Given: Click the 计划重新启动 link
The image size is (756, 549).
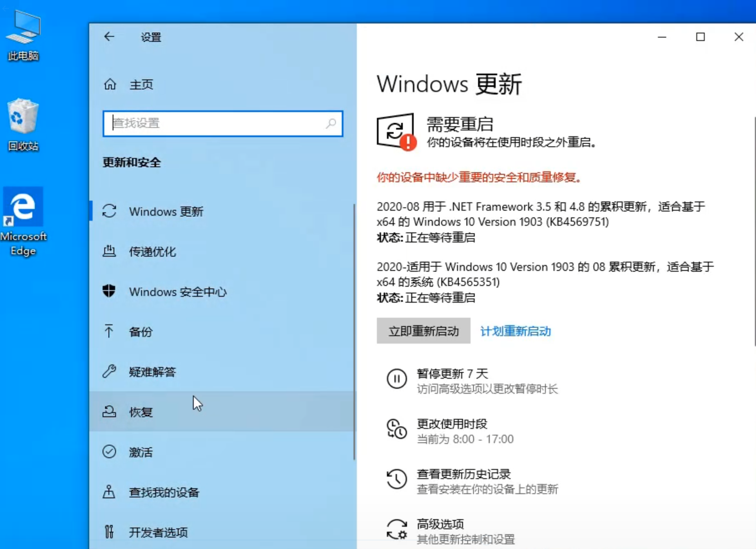Looking at the screenshot, I should [x=516, y=331].
